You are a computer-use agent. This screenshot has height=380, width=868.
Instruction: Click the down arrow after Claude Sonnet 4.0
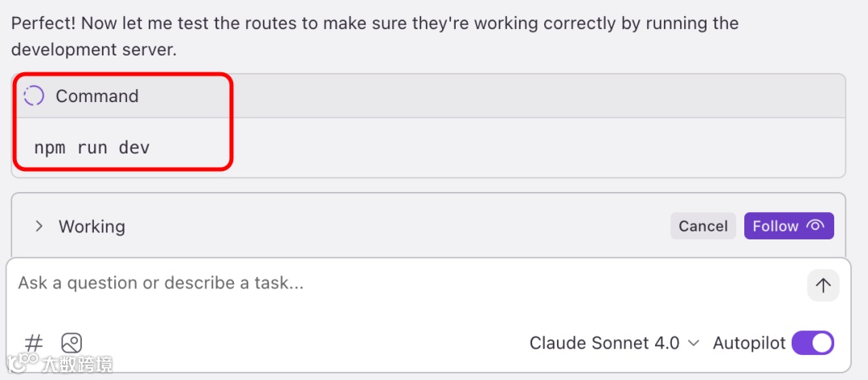(x=694, y=344)
